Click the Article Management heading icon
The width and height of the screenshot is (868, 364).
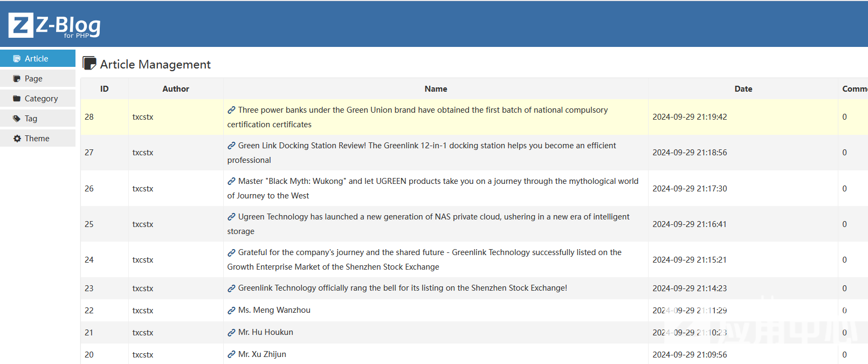click(x=89, y=63)
